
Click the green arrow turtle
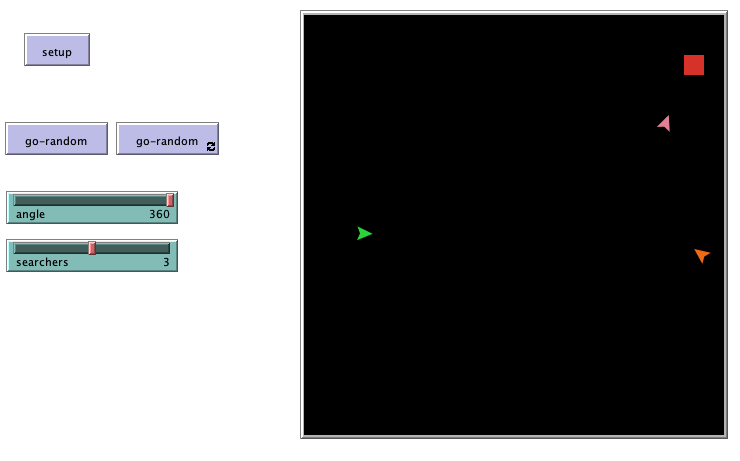tap(364, 233)
